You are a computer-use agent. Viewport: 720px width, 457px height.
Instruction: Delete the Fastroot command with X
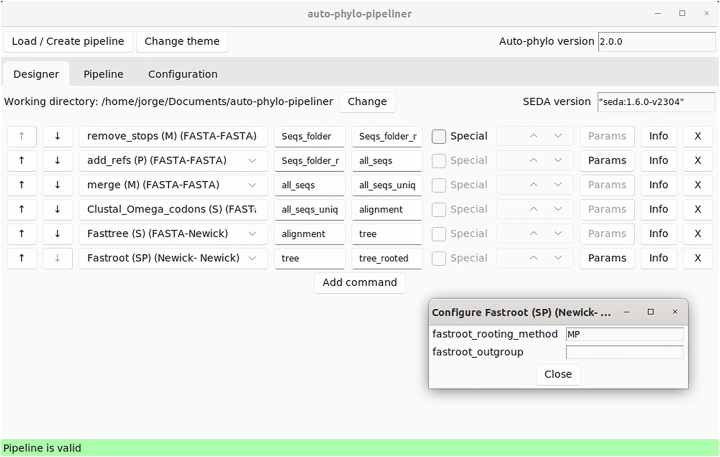pos(697,258)
